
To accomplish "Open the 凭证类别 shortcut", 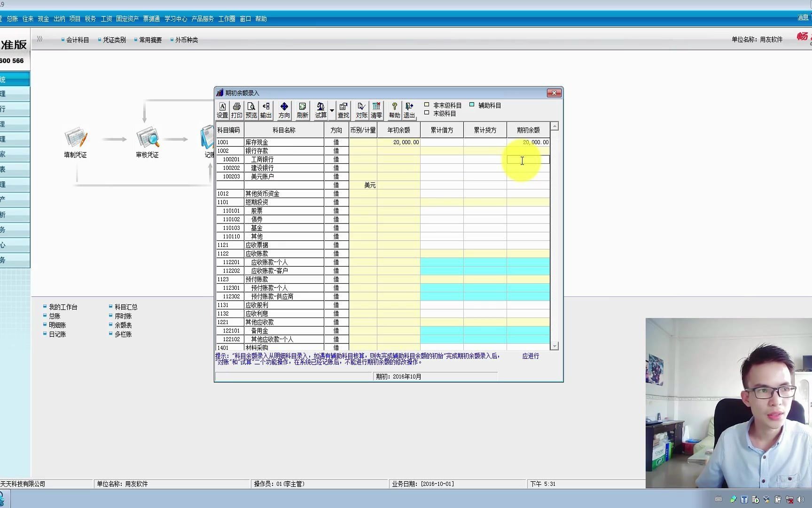I will [x=114, y=40].
